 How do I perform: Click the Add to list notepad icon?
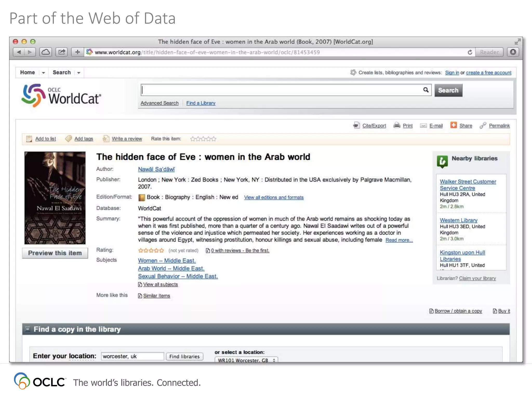coord(29,139)
